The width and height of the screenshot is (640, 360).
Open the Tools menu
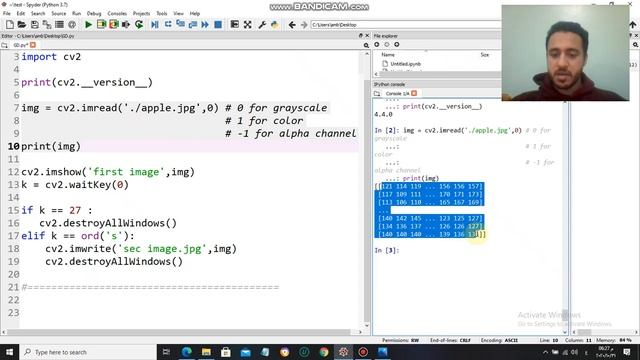(x=162, y=13)
